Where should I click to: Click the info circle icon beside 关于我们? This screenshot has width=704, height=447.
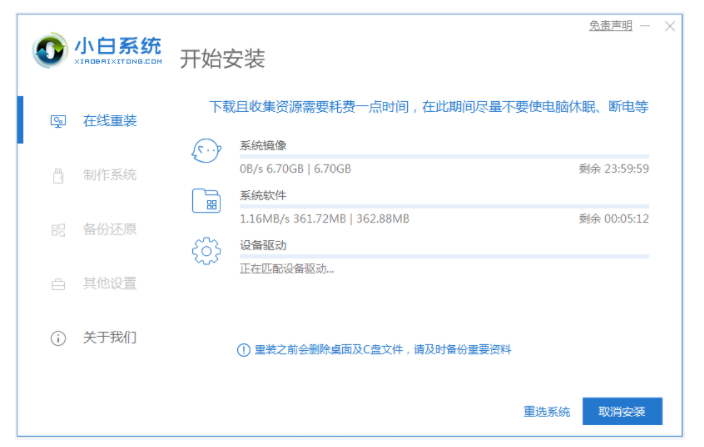[x=58, y=338]
